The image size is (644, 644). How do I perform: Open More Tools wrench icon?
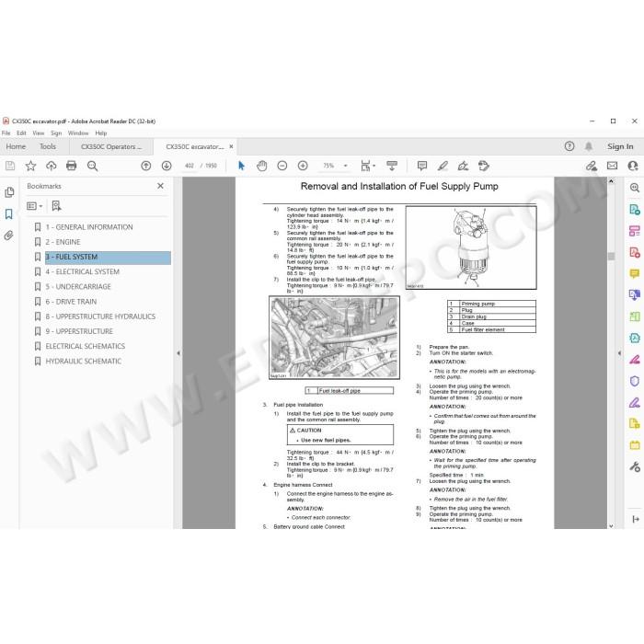[x=635, y=466]
